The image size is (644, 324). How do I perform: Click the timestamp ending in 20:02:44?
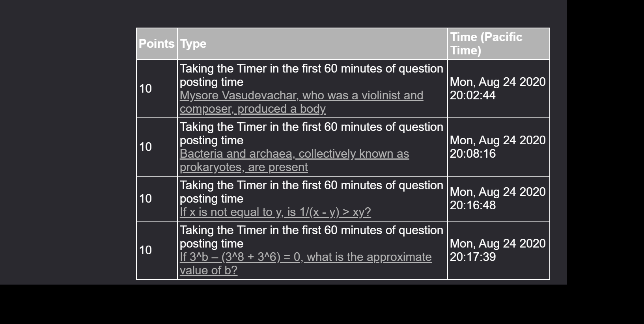(498, 89)
